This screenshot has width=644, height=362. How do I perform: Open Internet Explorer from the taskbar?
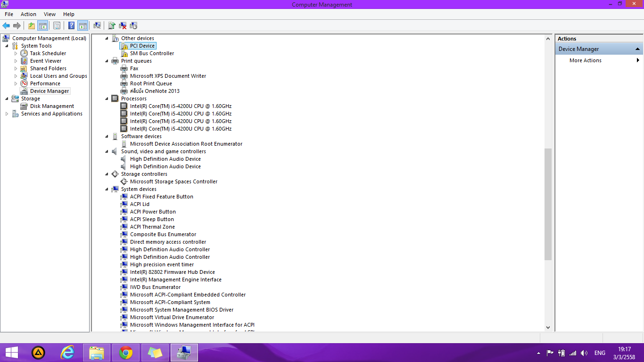point(67,353)
